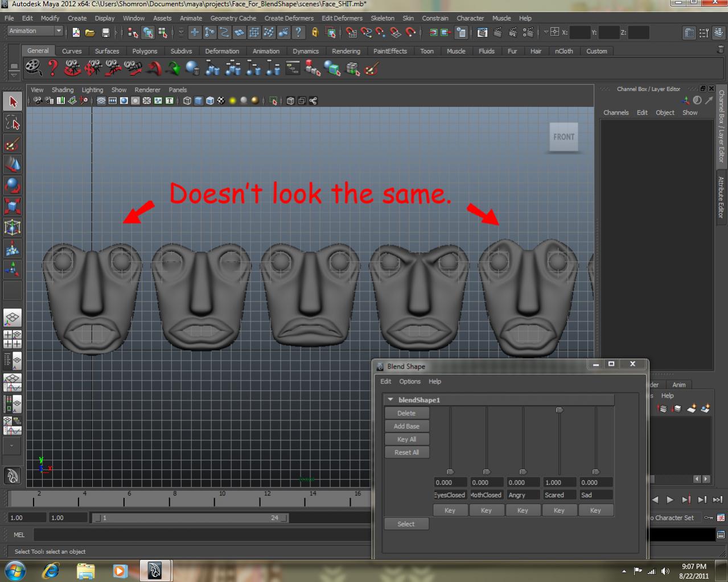Click the Undo red arrow shelf icon

[x=154, y=69]
